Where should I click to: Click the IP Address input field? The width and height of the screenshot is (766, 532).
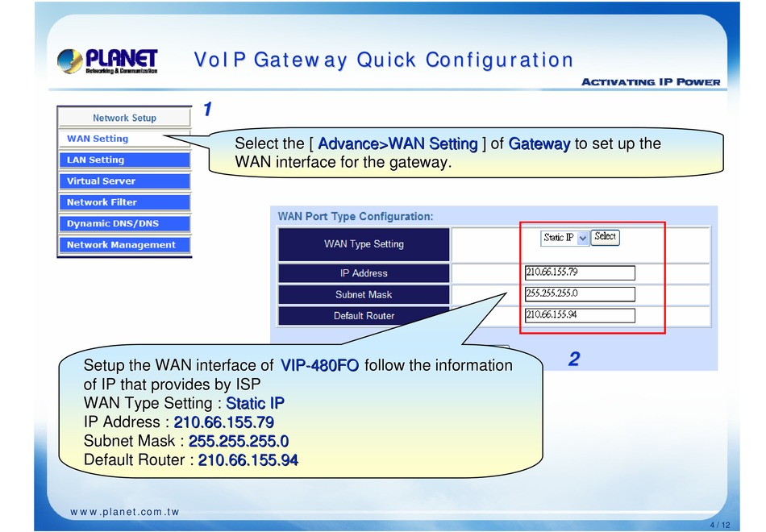click(x=580, y=272)
